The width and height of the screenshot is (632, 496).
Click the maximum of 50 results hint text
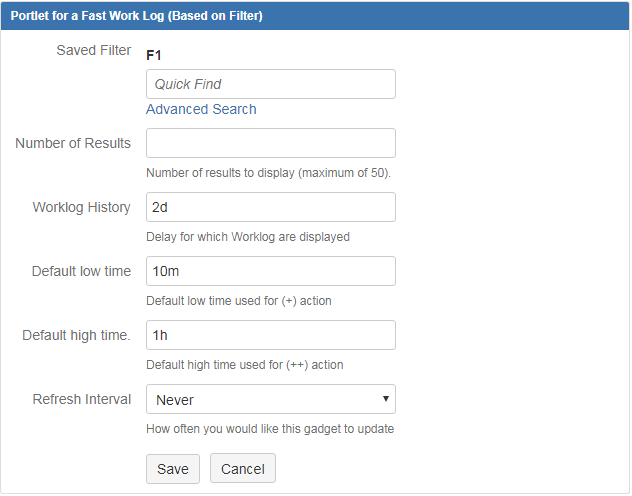coord(268,173)
